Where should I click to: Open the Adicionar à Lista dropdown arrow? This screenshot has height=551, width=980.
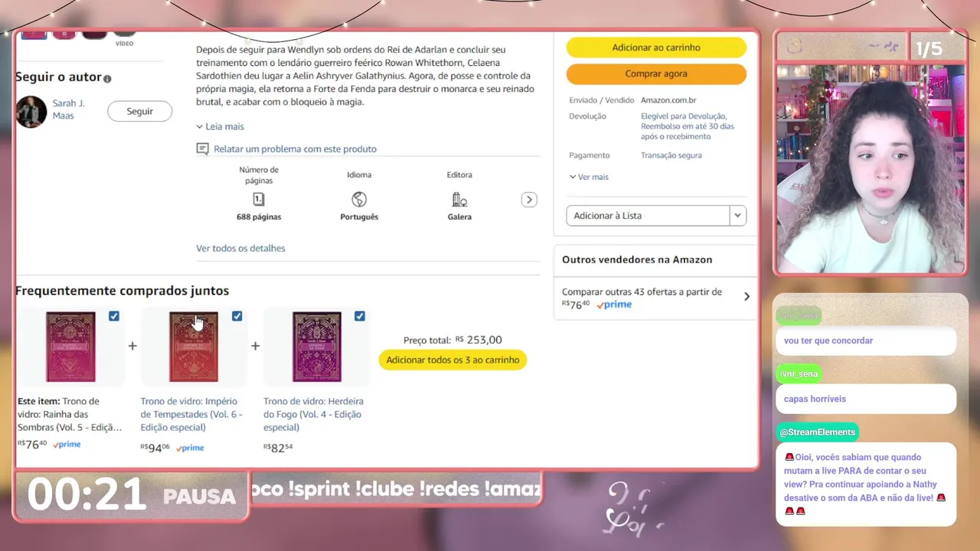pyautogui.click(x=738, y=216)
